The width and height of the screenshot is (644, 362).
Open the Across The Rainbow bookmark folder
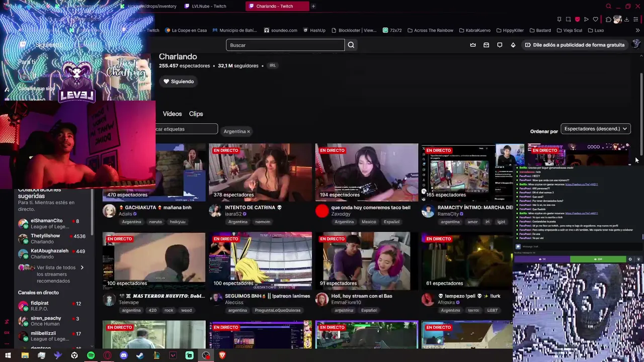(430, 30)
